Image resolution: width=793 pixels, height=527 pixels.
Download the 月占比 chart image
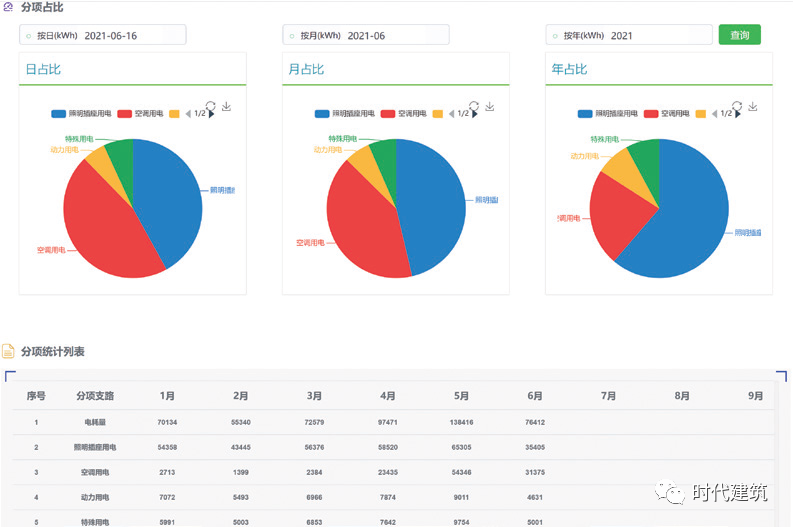[x=490, y=106]
